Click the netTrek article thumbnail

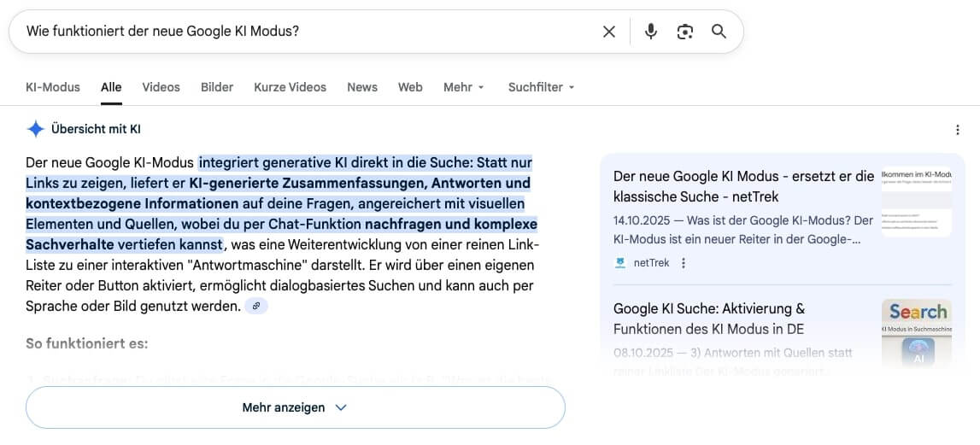(916, 202)
